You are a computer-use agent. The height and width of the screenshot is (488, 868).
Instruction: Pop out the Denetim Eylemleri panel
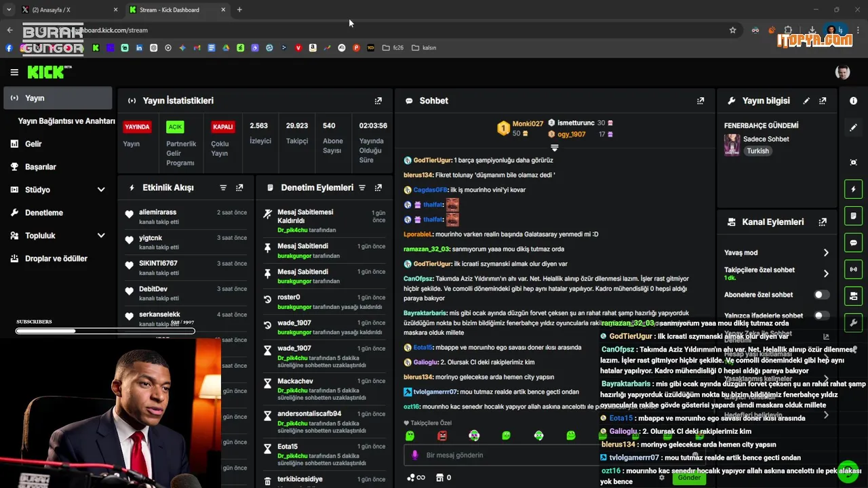[x=378, y=188]
